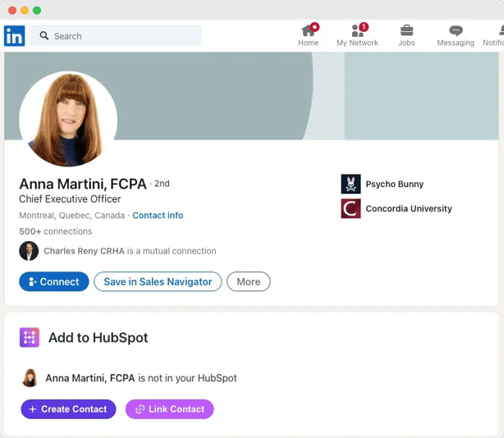The height and width of the screenshot is (438, 504).
Task: Click Save in Sales Navigator button
Action: coord(158,281)
